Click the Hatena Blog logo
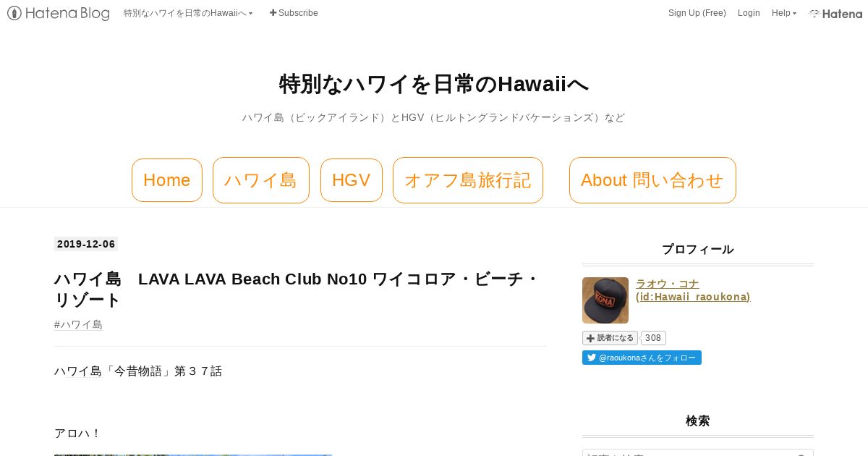Image resolution: width=868 pixels, height=456 pixels. [x=59, y=13]
